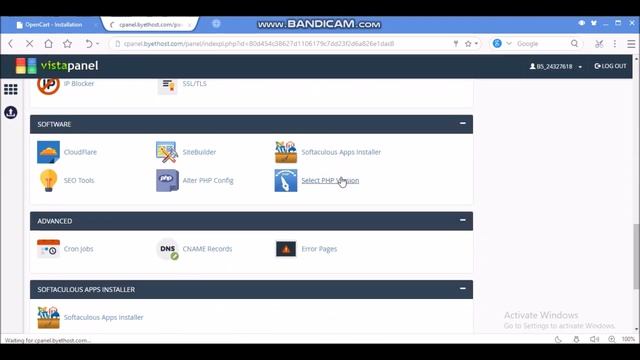The width and height of the screenshot is (640, 360).
Task: Click the zoom icon in status bar
Action: [611, 339]
